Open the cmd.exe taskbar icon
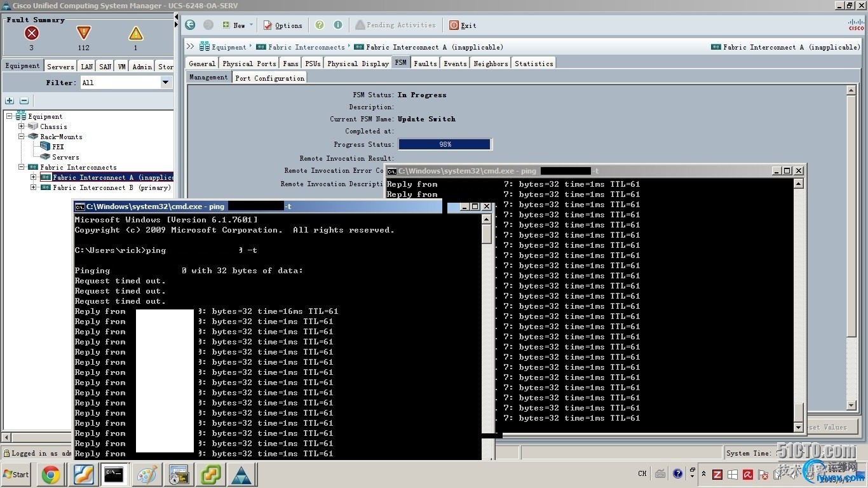Screen dimensions: 868x488 [114, 475]
